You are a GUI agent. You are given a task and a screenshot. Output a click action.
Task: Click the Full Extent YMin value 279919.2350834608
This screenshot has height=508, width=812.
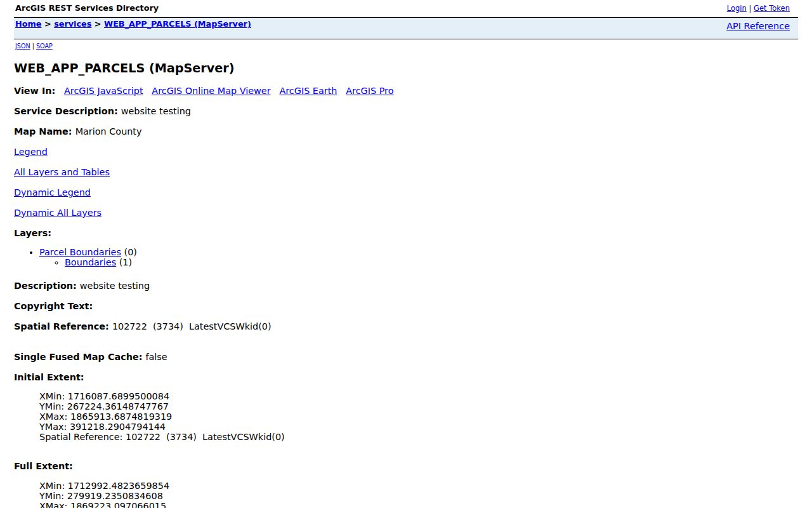pos(115,496)
